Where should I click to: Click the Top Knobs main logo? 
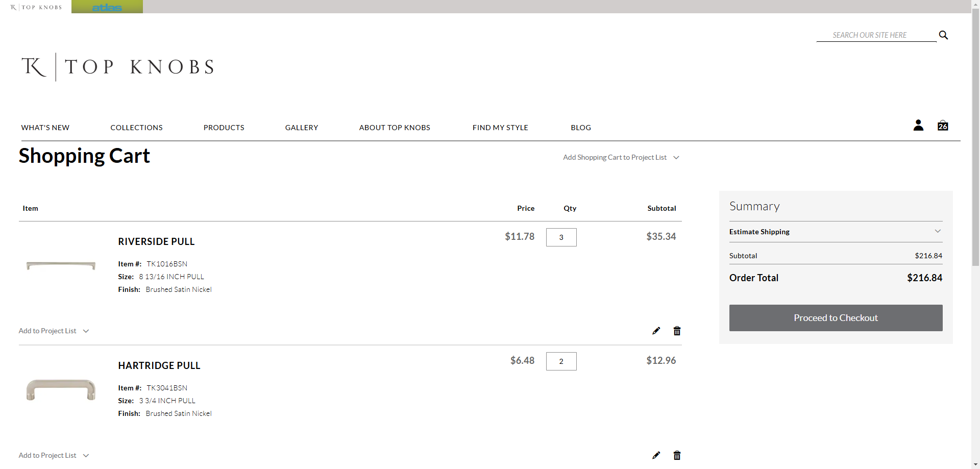(117, 67)
